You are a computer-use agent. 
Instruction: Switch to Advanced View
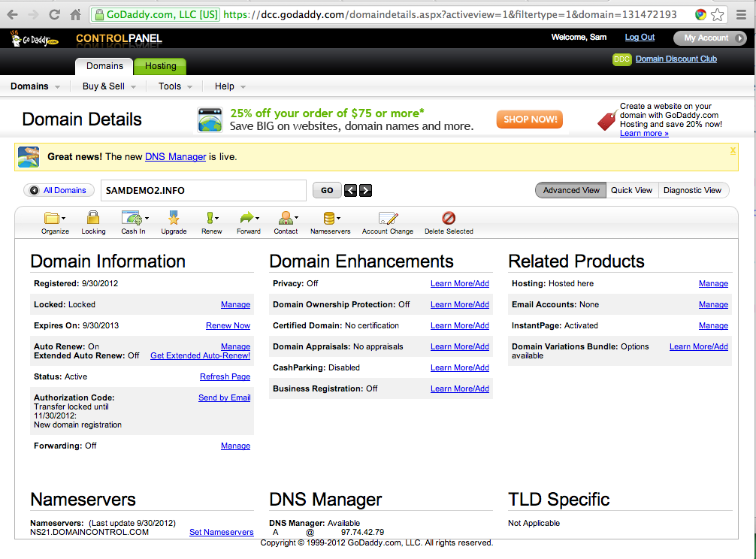[571, 190]
